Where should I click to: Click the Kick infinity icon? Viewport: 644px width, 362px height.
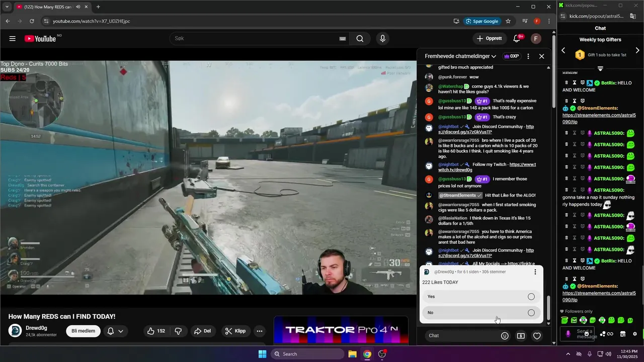610,334
